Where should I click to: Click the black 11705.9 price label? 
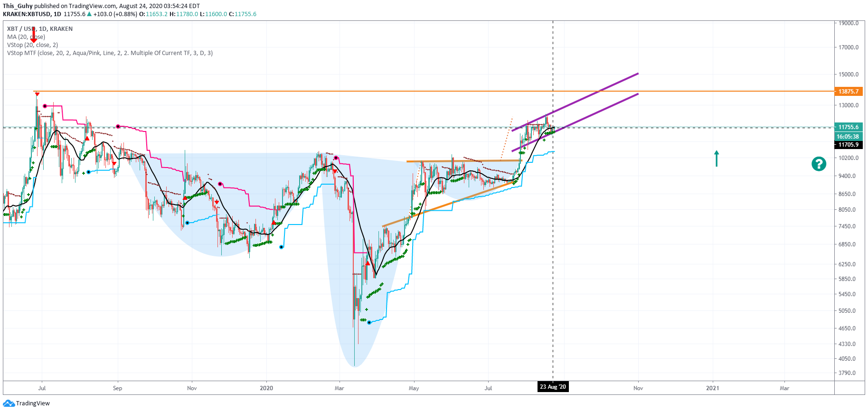point(848,145)
